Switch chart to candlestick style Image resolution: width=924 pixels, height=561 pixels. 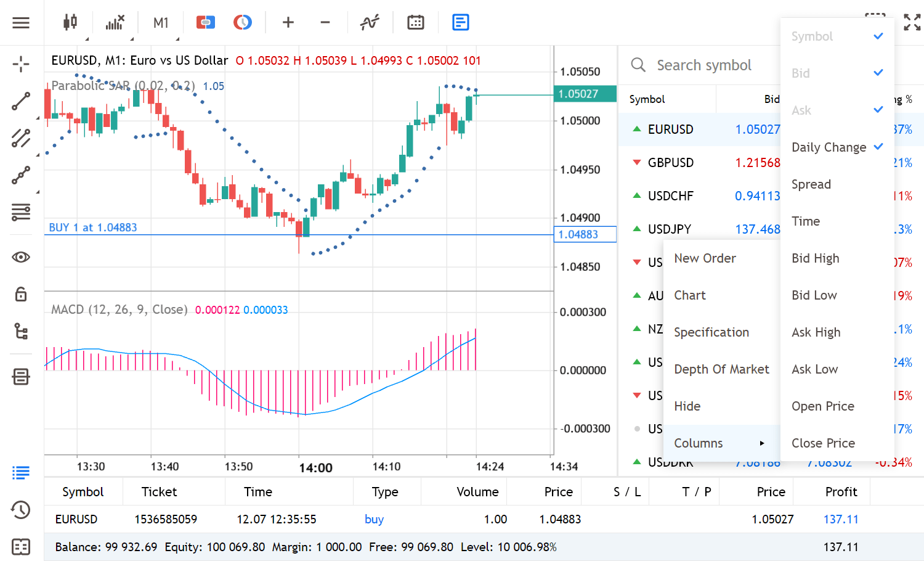click(70, 22)
